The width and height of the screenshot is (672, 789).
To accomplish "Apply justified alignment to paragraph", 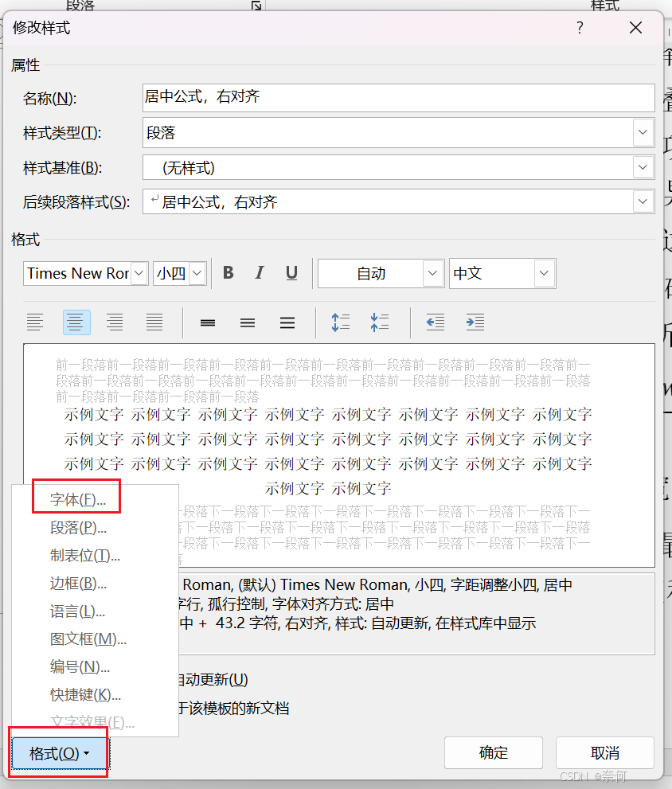I will pyautogui.click(x=154, y=322).
